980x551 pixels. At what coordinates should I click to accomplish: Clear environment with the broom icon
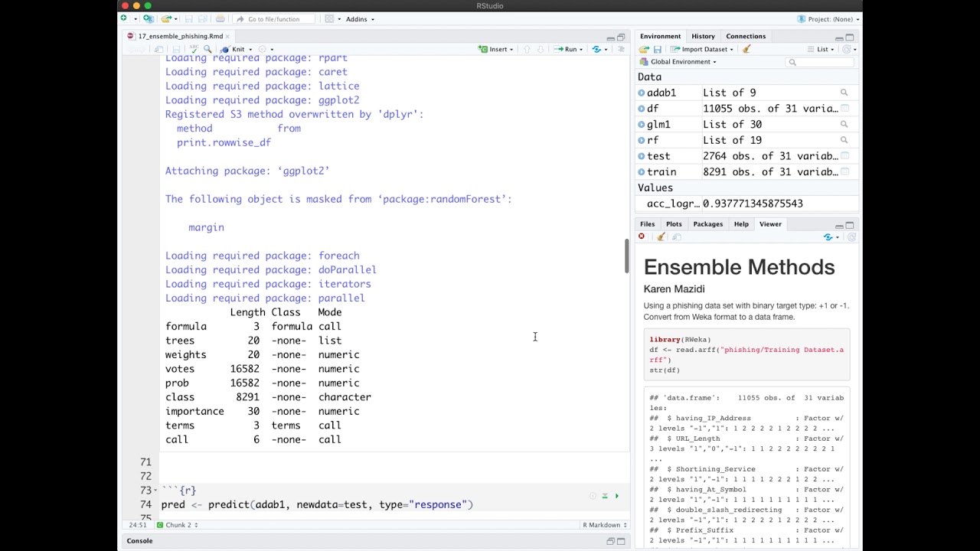pyautogui.click(x=746, y=49)
